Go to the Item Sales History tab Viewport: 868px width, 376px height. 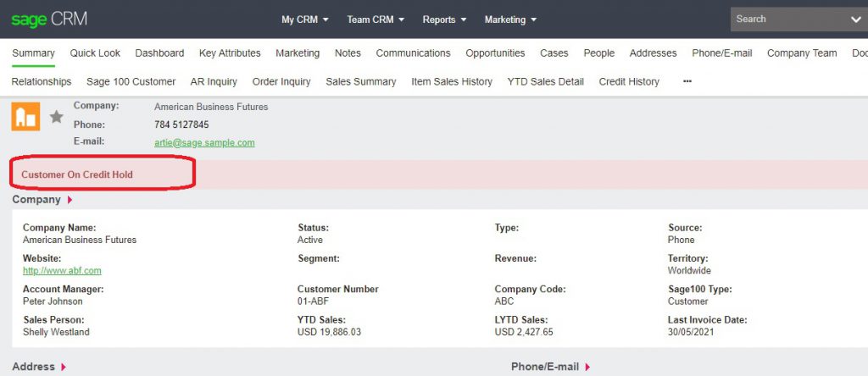pos(452,81)
